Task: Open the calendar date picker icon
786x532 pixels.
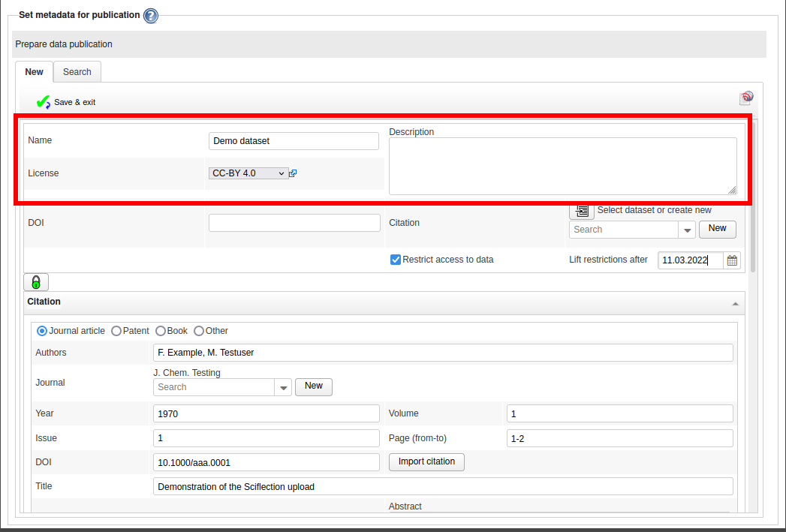Action: (x=732, y=260)
